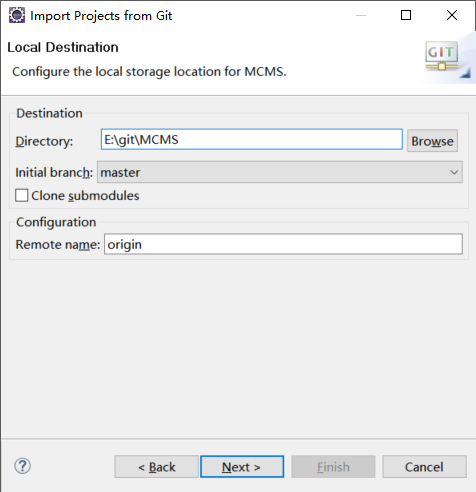Go to the Next wizard page
476x492 pixels.
(242, 467)
